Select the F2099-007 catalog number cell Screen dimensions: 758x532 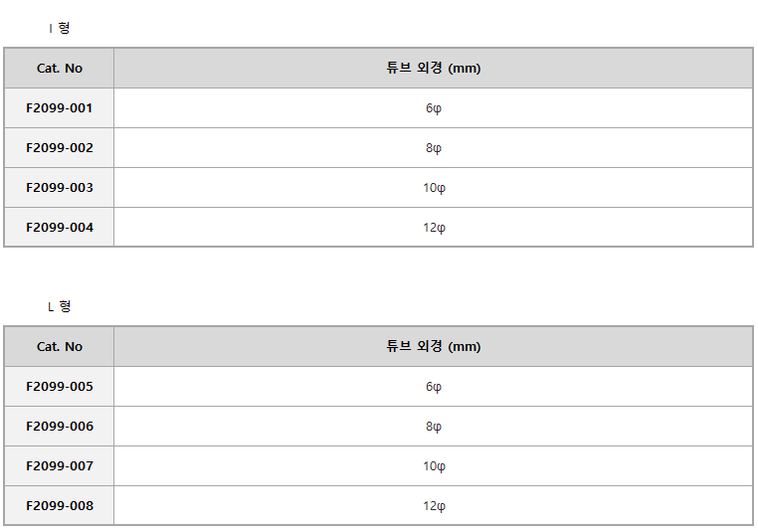click(x=59, y=465)
